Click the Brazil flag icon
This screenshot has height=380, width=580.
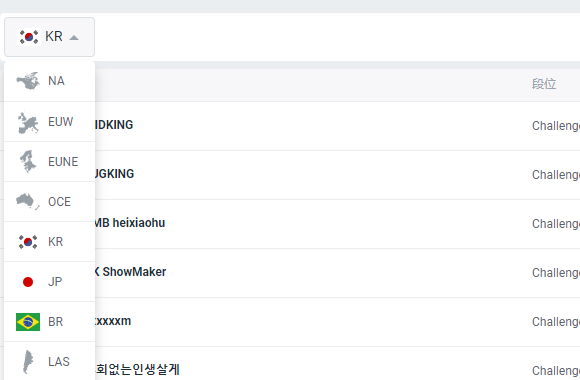pyautogui.click(x=28, y=322)
